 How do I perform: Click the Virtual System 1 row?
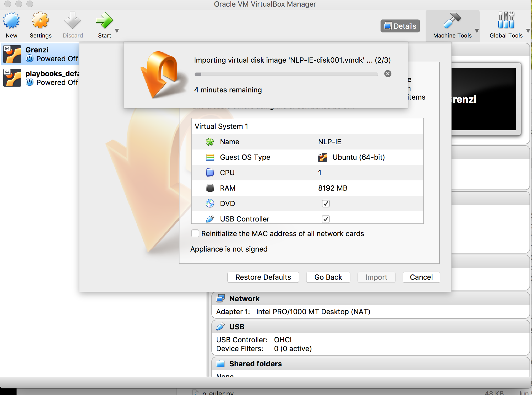tap(307, 126)
